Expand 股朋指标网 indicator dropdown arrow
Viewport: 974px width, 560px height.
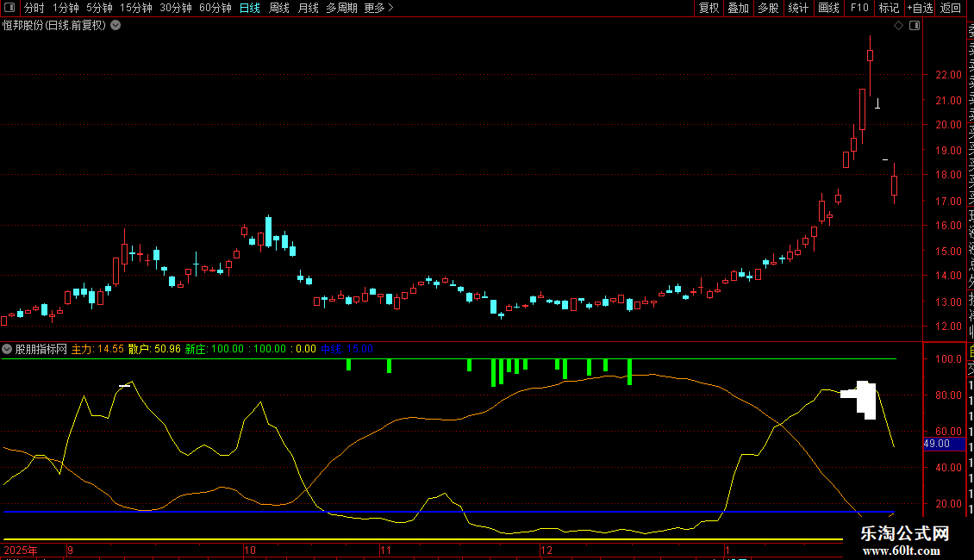pyautogui.click(x=8, y=349)
